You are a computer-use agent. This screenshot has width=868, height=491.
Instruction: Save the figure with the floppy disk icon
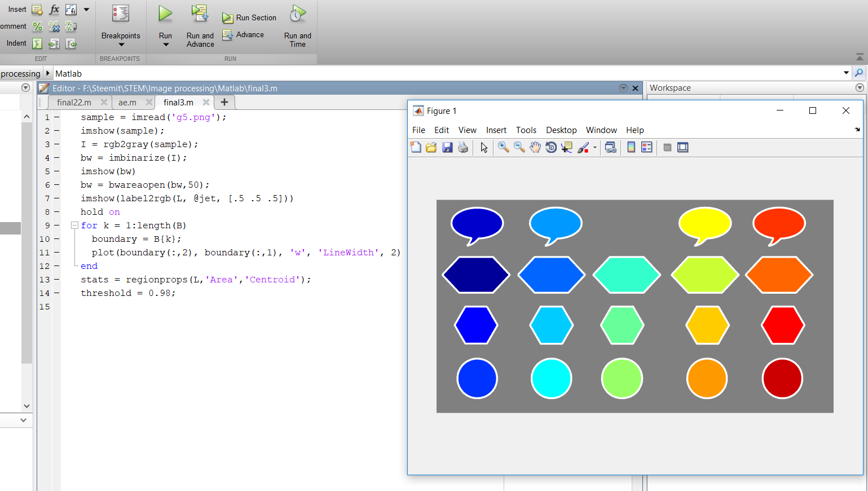(x=447, y=148)
